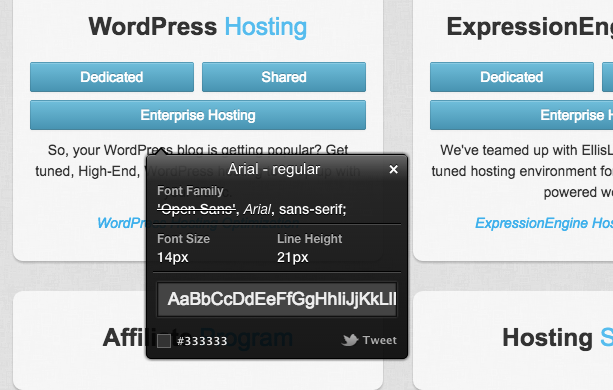613x390 pixels.
Task: Click the struck-through 'Open Sans' font name
Action: point(197,209)
